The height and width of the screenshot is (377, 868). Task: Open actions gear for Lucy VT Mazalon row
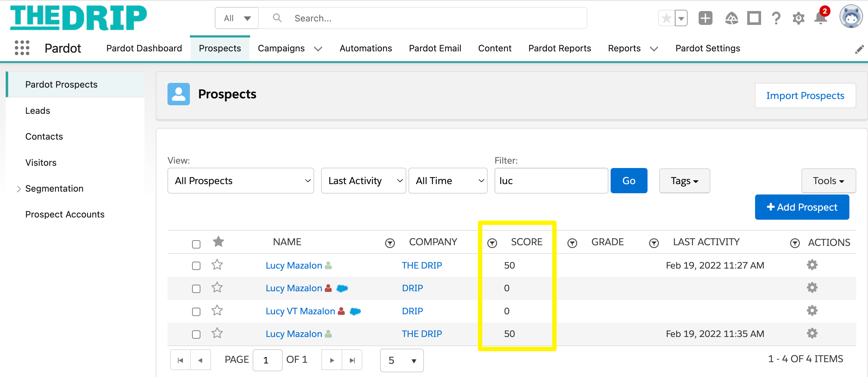coord(812,310)
